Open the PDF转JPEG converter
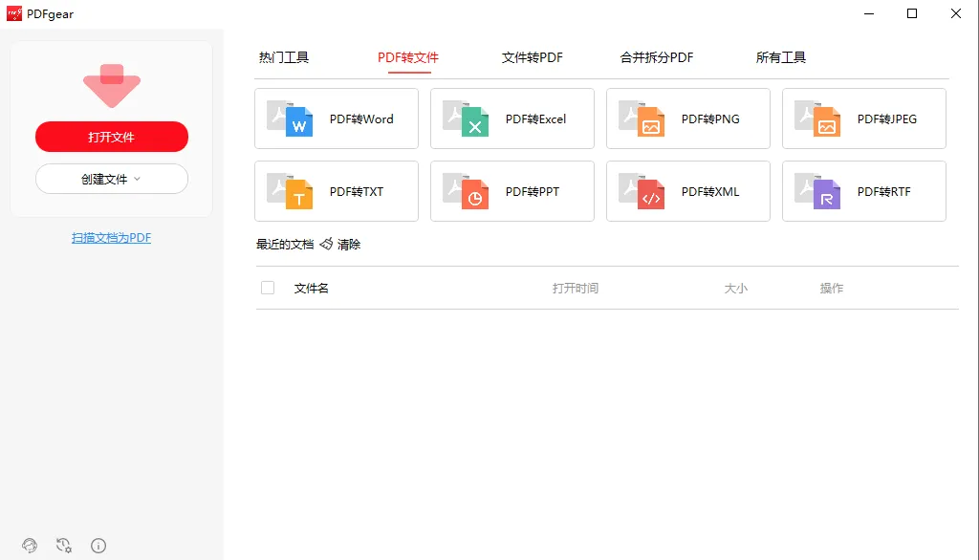This screenshot has width=979, height=560. [x=864, y=118]
